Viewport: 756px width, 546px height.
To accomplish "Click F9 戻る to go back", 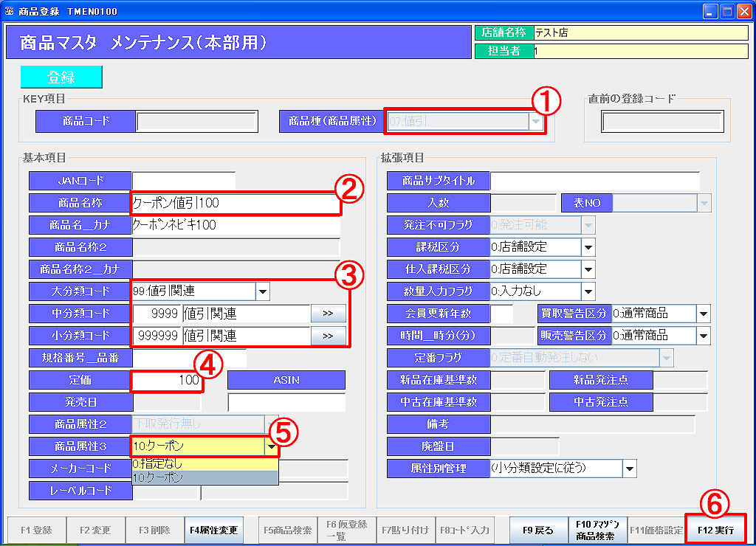I will (538, 530).
